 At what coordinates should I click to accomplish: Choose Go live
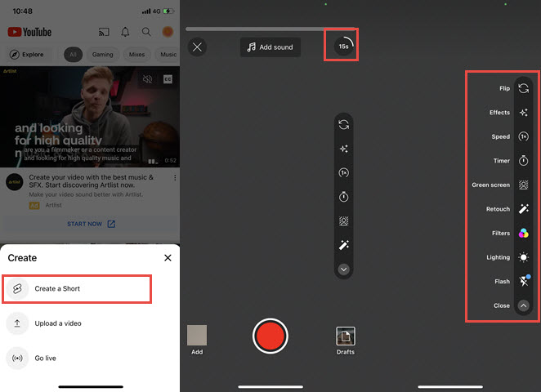tap(90, 358)
